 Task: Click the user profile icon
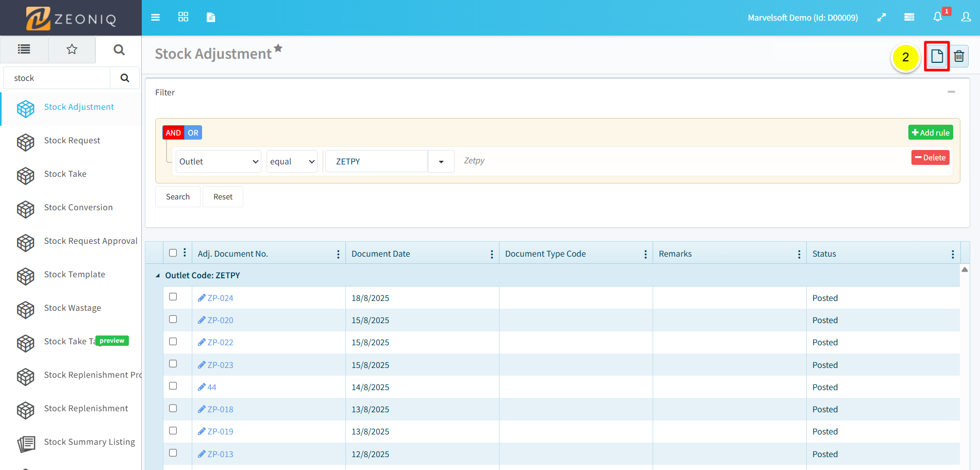[966, 17]
